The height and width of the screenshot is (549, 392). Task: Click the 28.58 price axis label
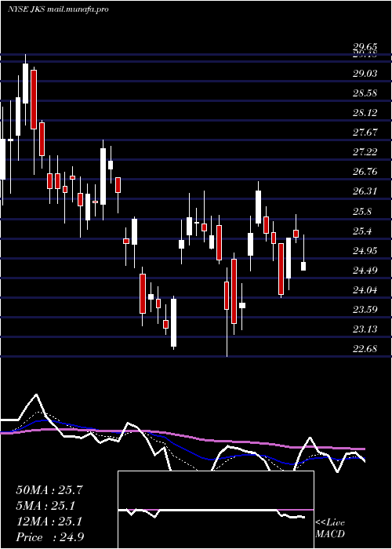[365, 93]
